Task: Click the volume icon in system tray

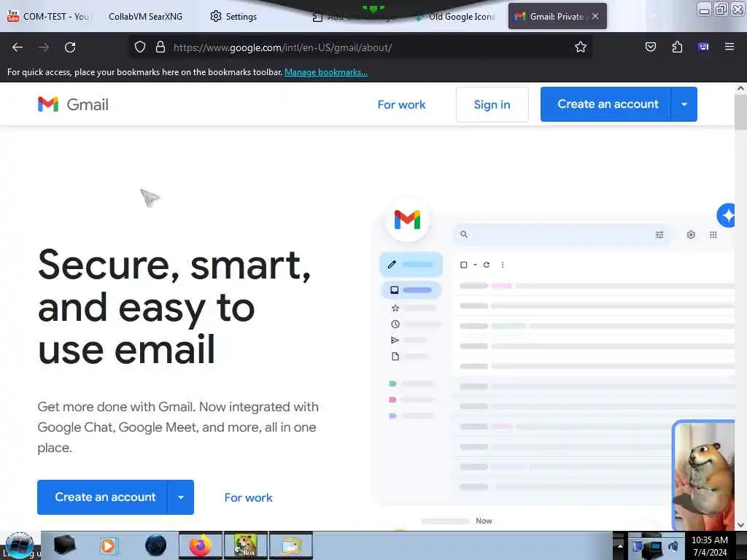Action: [673, 546]
